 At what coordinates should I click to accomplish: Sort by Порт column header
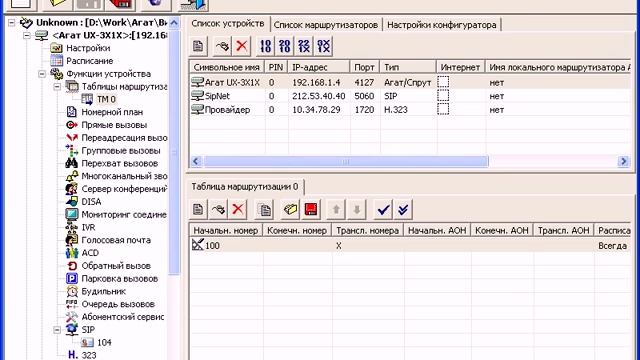[x=364, y=67]
